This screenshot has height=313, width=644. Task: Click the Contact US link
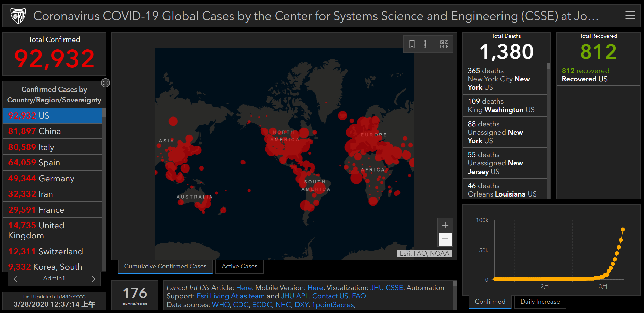[330, 296]
